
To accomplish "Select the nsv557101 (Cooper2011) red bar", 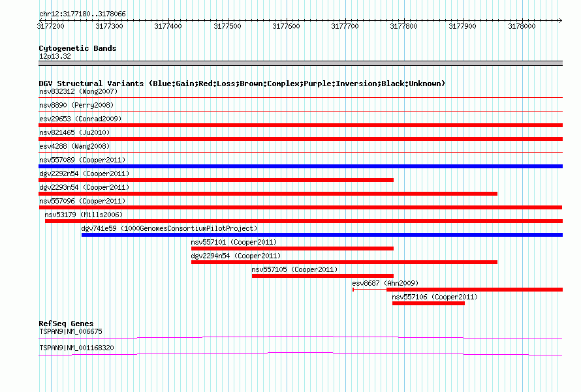I will click(x=292, y=249).
